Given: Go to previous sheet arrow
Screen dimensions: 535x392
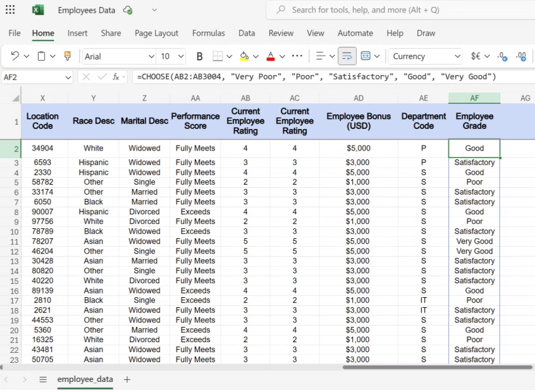Looking at the screenshot, I should [6, 379].
